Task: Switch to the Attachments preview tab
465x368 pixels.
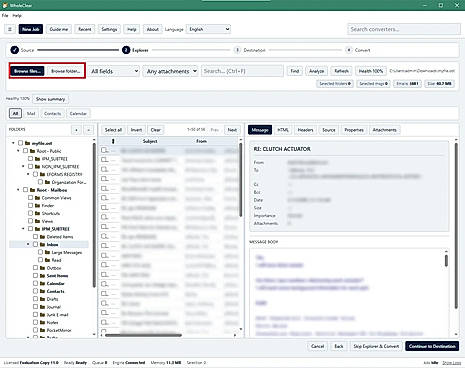Action: click(x=385, y=130)
